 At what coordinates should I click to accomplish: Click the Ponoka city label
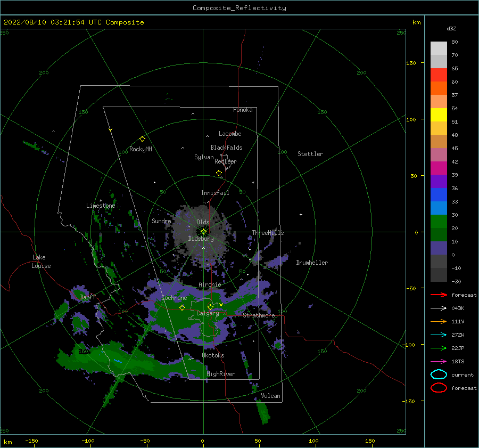(x=243, y=110)
